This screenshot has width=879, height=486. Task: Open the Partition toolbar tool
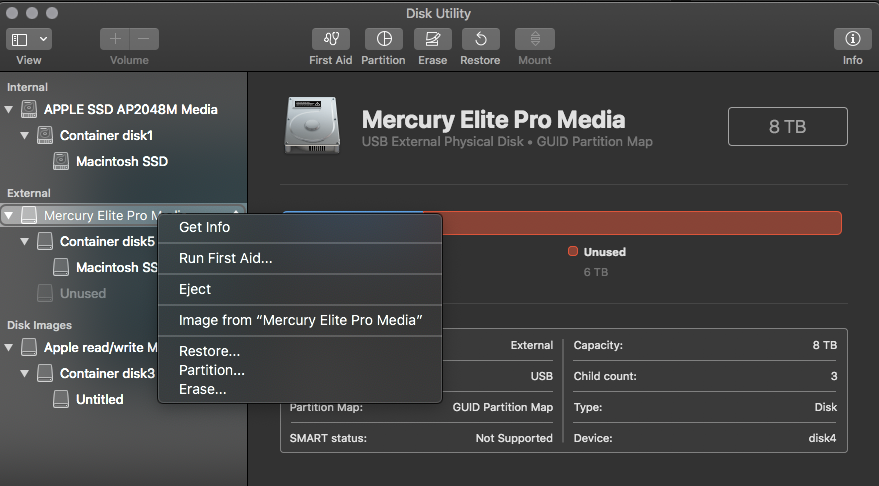(x=383, y=39)
